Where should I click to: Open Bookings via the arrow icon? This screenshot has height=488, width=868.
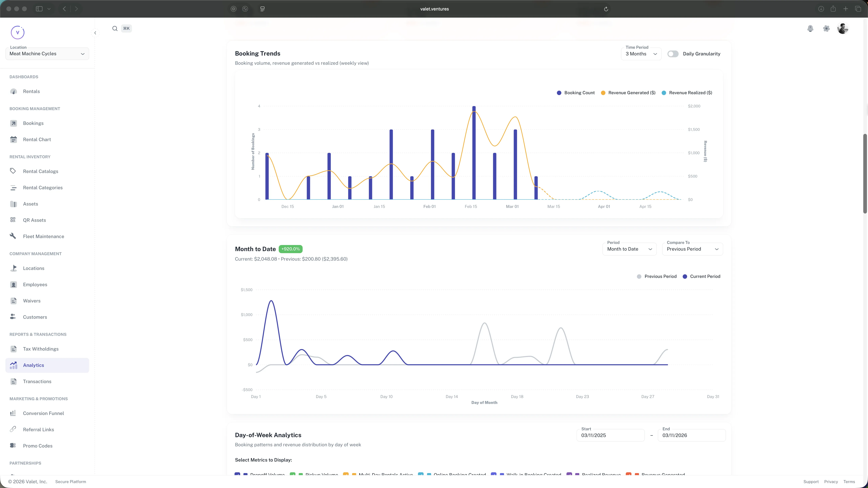[x=14, y=123]
